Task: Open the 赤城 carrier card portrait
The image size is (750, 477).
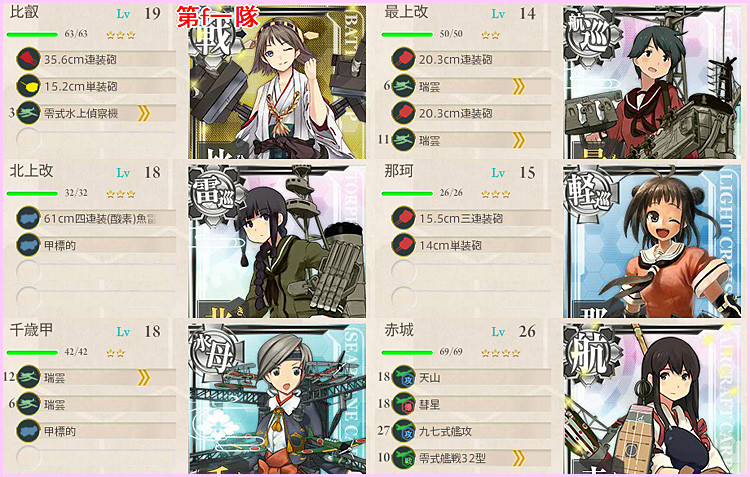Action: (652, 399)
